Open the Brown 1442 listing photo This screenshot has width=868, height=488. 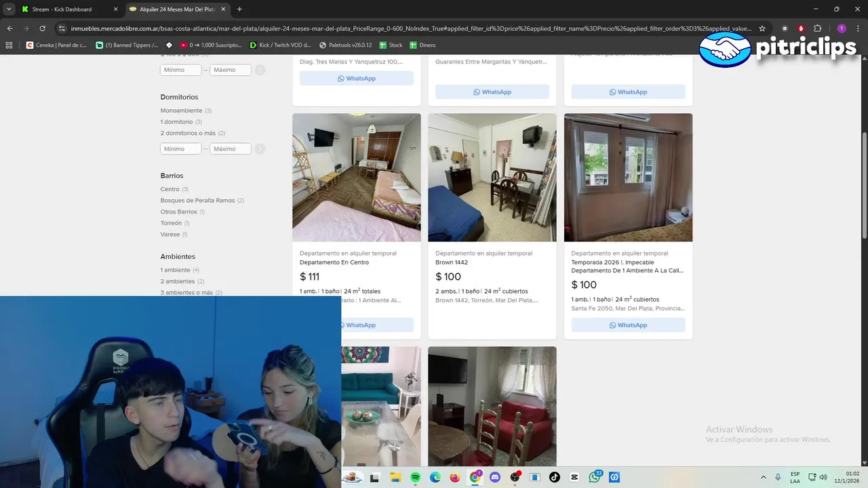(x=492, y=178)
